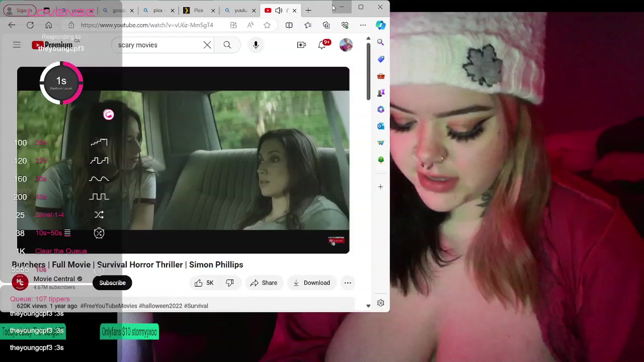Subscribe to Movie Central channel
Image resolution: width=644 pixels, height=362 pixels.
click(112, 283)
